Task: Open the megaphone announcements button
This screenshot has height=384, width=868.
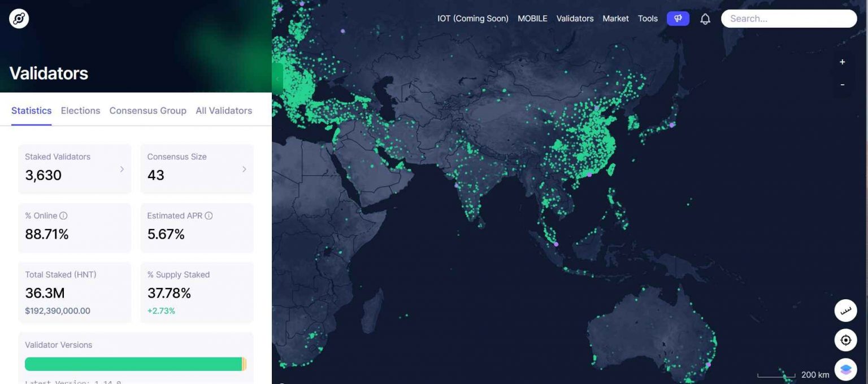Action: coord(678,19)
